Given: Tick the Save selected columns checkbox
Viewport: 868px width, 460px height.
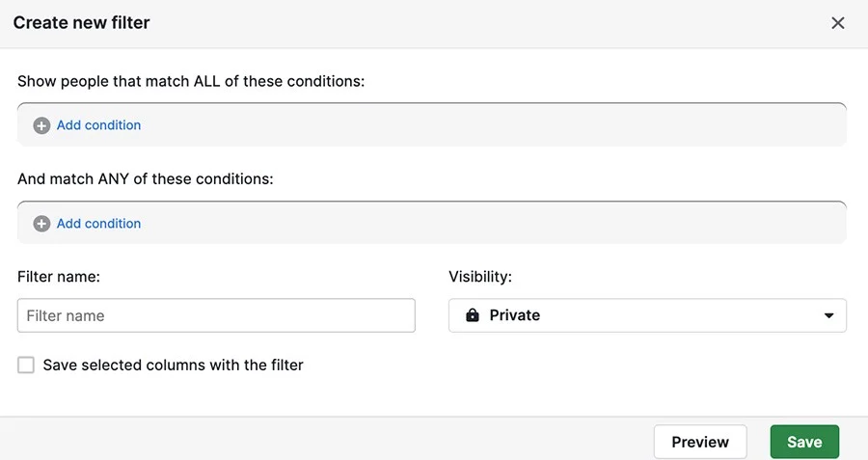Looking at the screenshot, I should pyautogui.click(x=26, y=365).
